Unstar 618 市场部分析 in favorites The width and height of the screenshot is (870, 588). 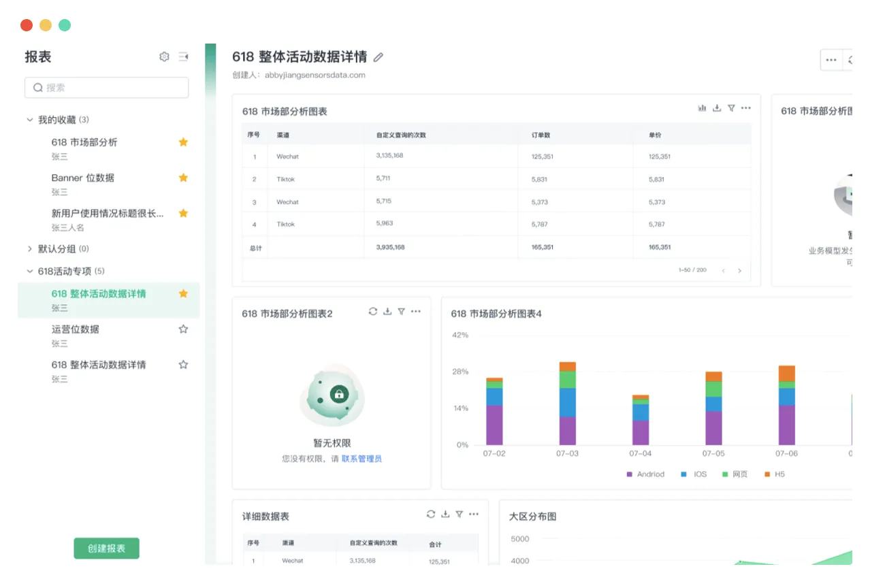(183, 142)
